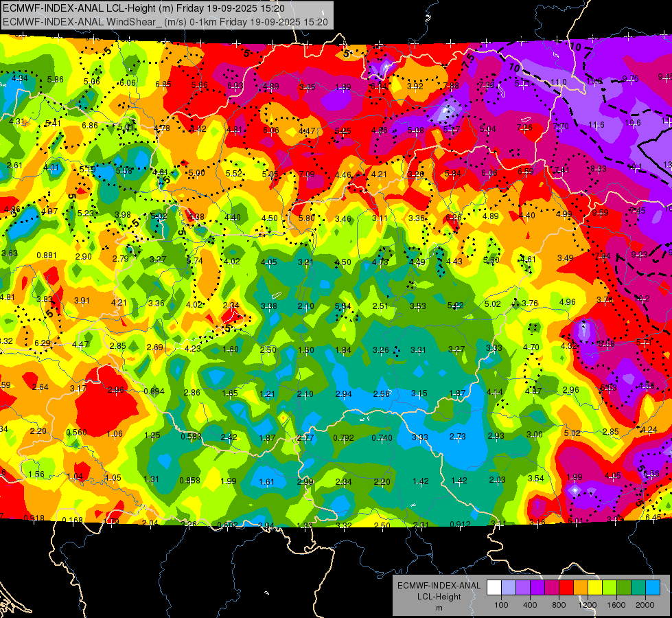Click the map value 0.792
Viewport: 672px width, 618px height.
343,438
